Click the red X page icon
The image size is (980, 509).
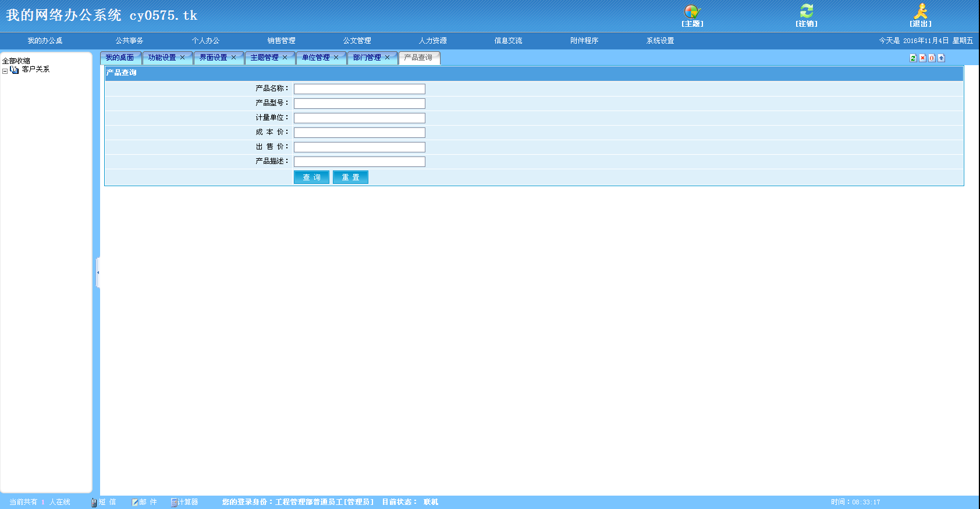coord(922,58)
